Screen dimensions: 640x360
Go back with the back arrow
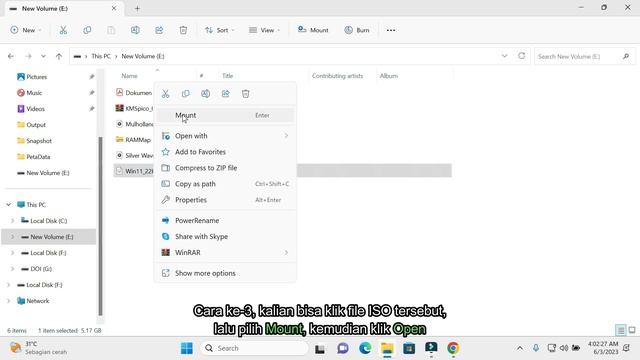point(11,56)
